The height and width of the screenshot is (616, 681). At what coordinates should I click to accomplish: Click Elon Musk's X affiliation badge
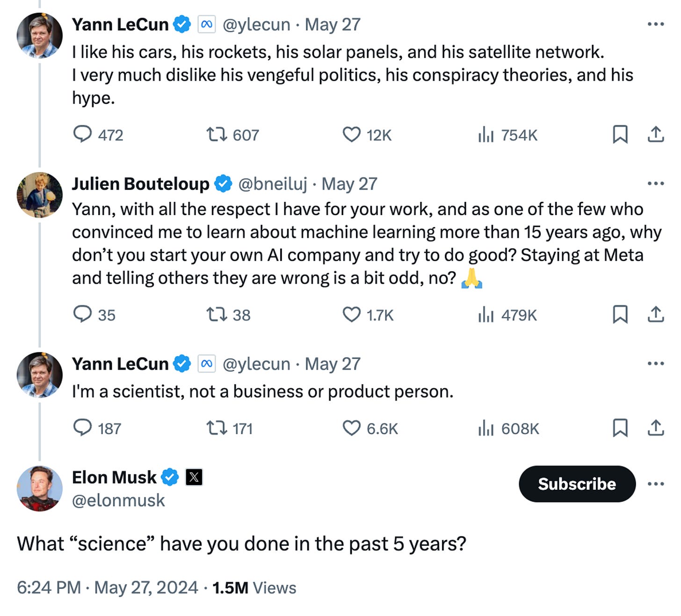194,477
